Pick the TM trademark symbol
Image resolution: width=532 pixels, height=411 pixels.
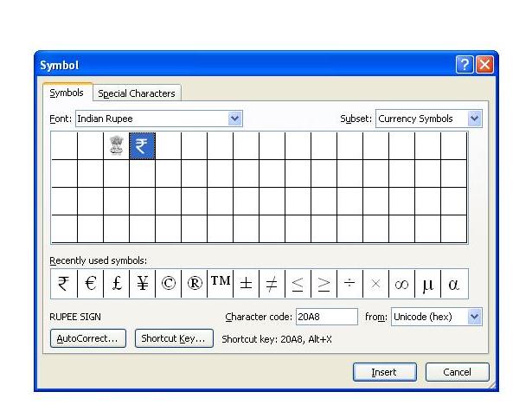pyautogui.click(x=221, y=284)
